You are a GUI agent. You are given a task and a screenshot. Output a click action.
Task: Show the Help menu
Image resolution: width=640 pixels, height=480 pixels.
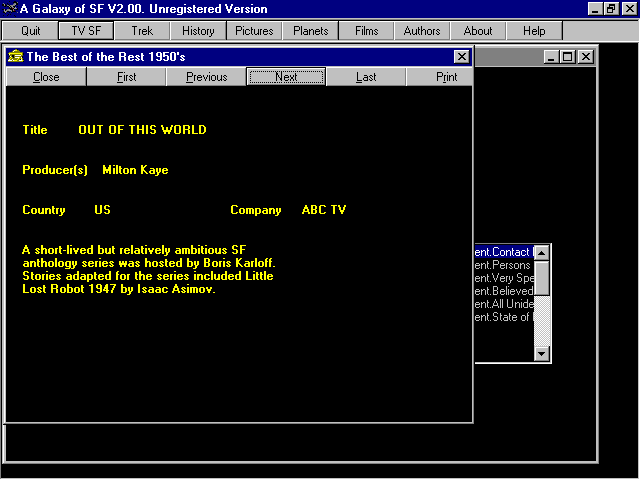[534, 31]
